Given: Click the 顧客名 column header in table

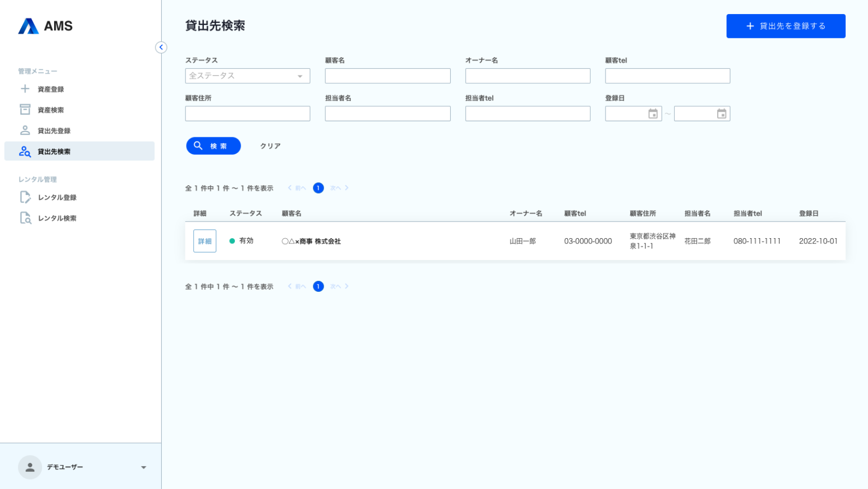Looking at the screenshot, I should 292,213.
